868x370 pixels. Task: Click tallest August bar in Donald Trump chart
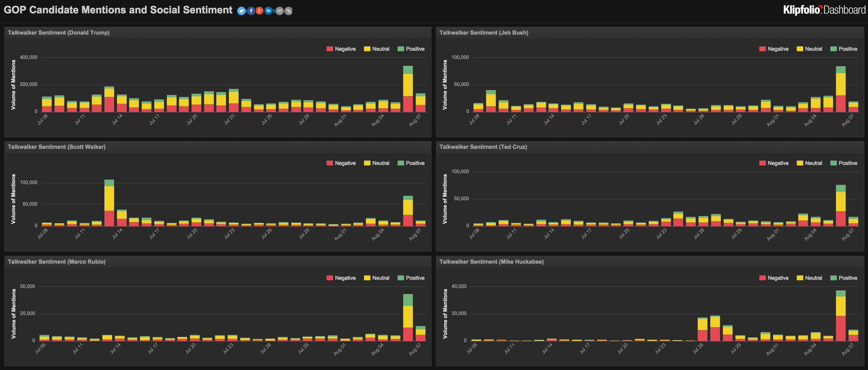[408, 89]
